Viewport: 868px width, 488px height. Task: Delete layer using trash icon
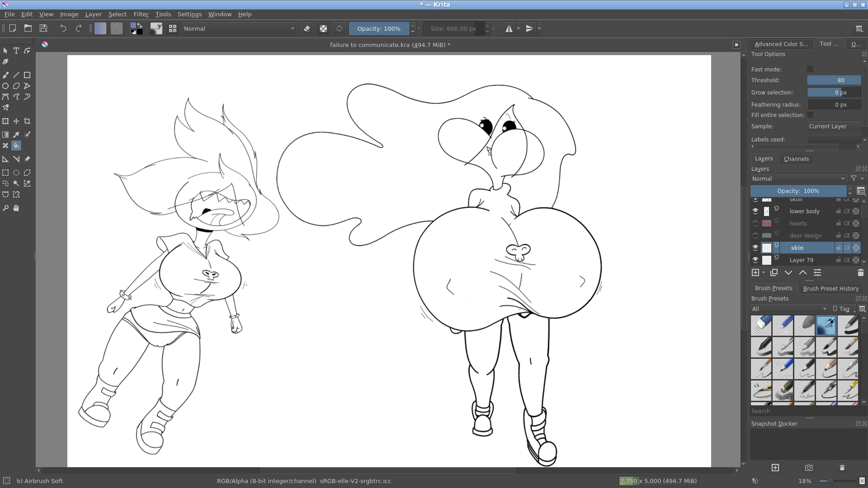(x=860, y=272)
